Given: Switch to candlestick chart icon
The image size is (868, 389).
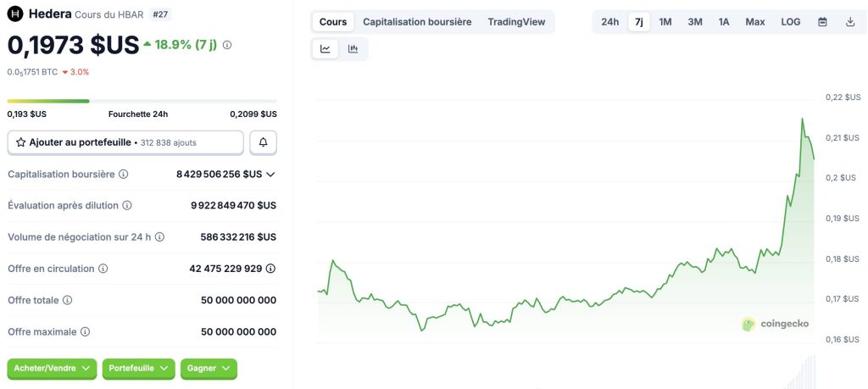Looking at the screenshot, I should [x=353, y=49].
